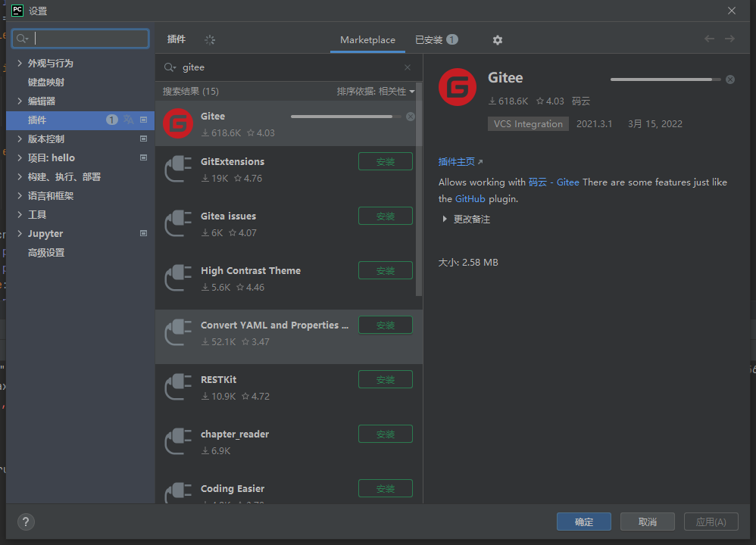
Task: Click the RESTKit plugin icon
Action: pos(178,387)
